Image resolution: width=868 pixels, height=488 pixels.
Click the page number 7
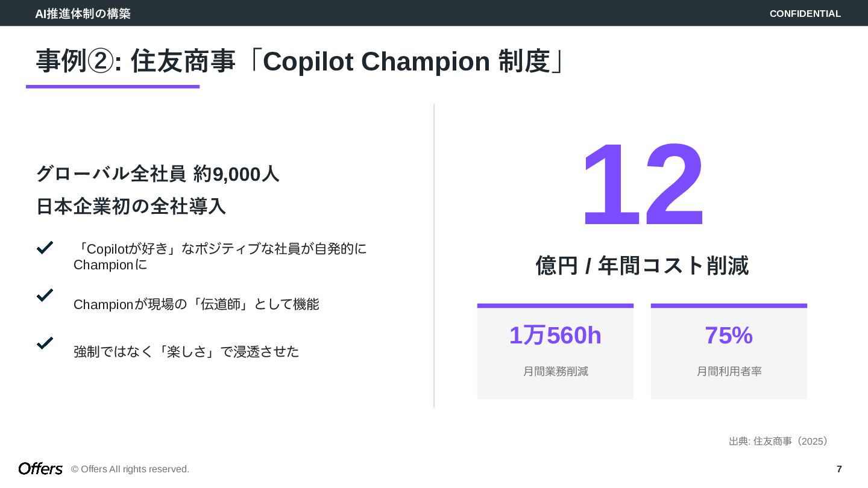pos(839,469)
